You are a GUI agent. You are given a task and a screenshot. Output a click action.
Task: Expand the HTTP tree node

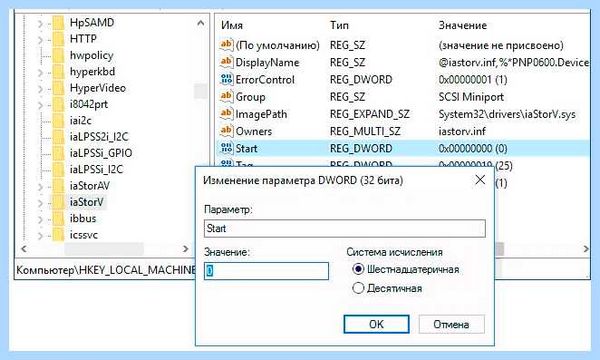pyautogui.click(x=40, y=40)
